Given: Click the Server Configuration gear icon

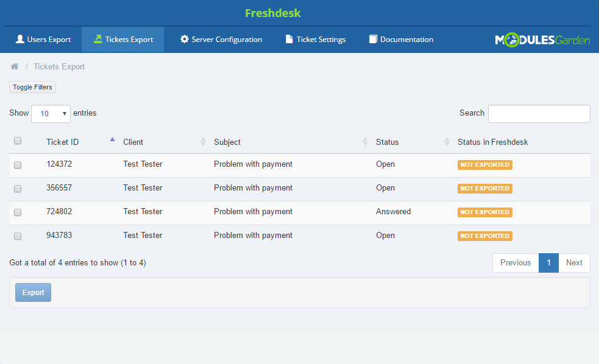Looking at the screenshot, I should [184, 40].
